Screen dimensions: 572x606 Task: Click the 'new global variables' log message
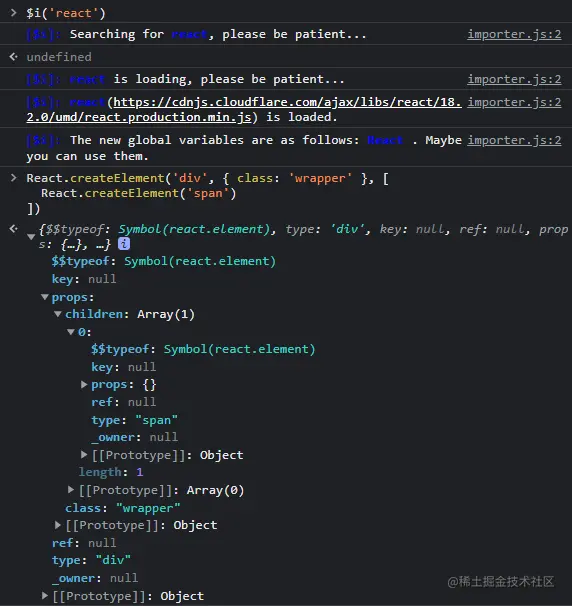(x=244, y=148)
